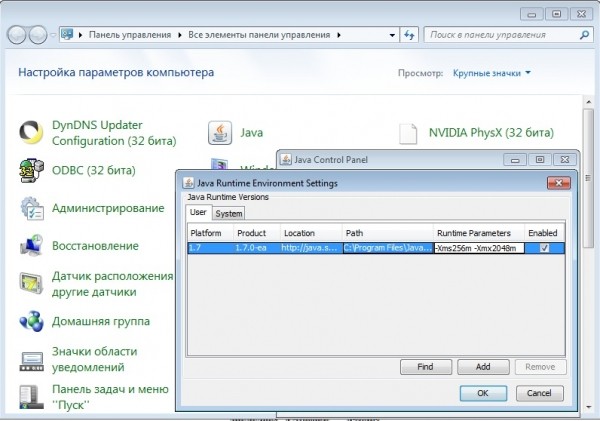
Task: Click the Runtime Parameters column header
Action: click(x=478, y=233)
